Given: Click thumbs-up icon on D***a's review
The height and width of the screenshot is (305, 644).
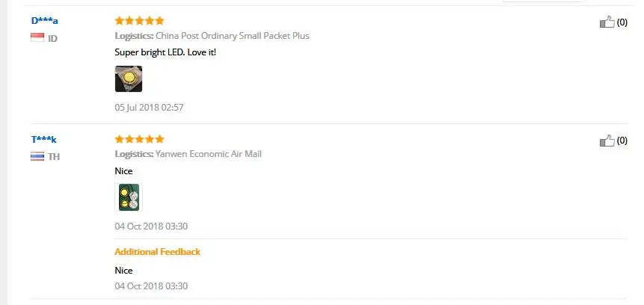Looking at the screenshot, I should click(607, 22).
